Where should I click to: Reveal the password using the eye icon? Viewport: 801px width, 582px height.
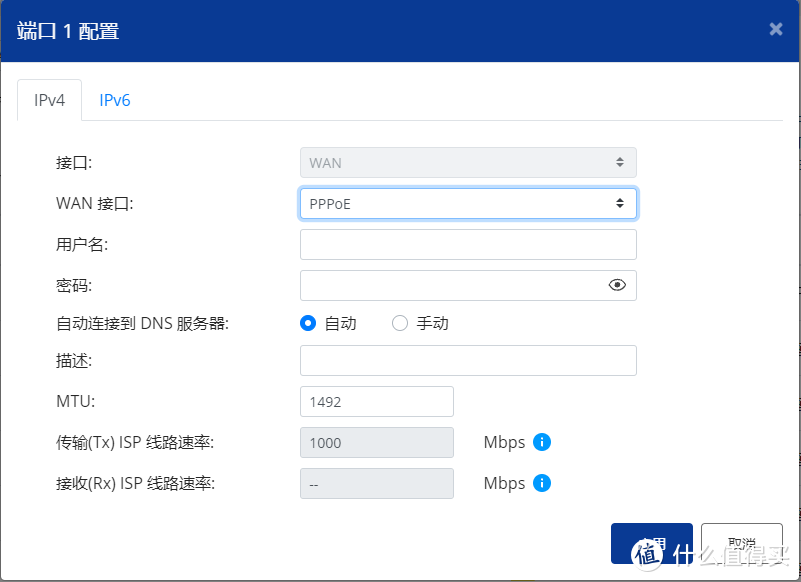coord(617,285)
